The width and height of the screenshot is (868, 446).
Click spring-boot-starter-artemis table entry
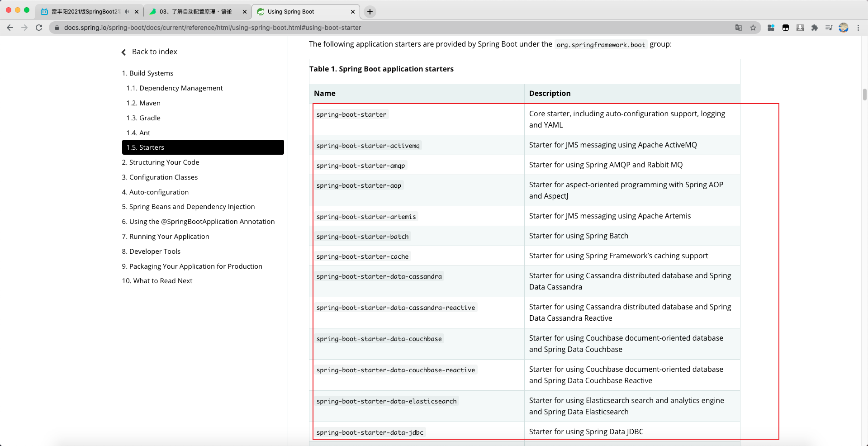point(366,217)
